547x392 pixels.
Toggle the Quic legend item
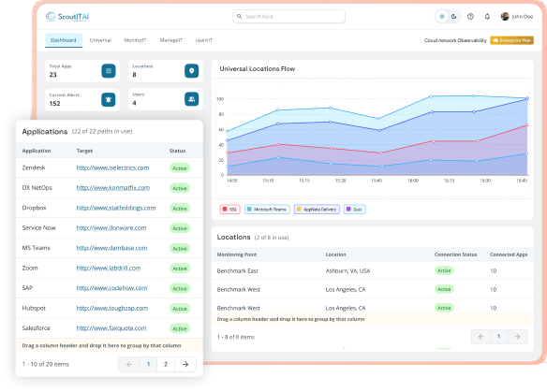click(x=355, y=209)
